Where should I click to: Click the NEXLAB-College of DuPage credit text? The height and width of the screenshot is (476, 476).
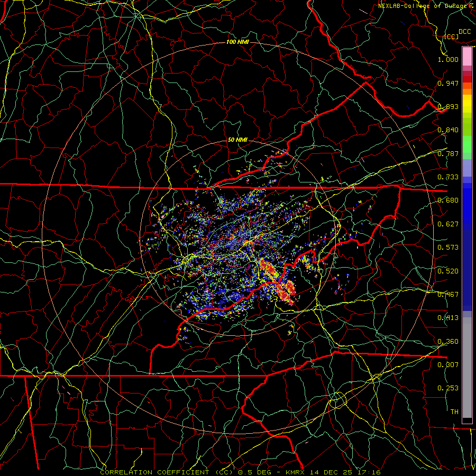[x=426, y=6]
